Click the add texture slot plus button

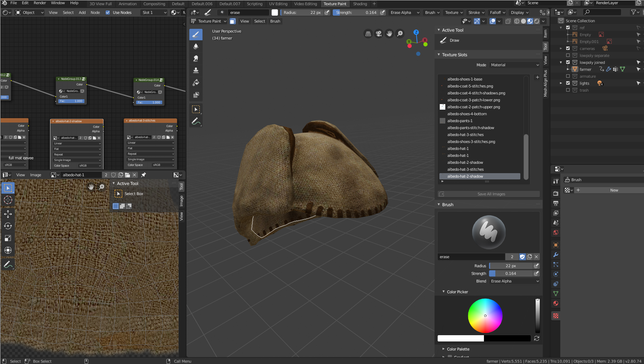click(x=537, y=77)
